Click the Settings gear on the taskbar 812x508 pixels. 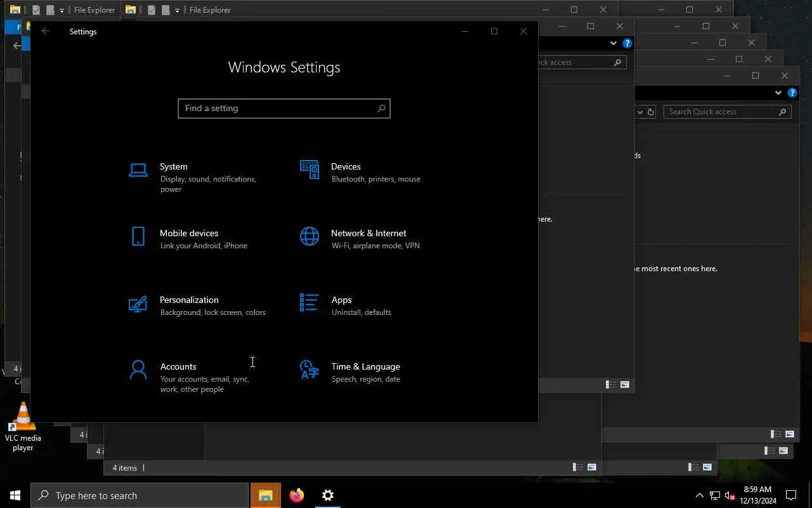point(328,495)
